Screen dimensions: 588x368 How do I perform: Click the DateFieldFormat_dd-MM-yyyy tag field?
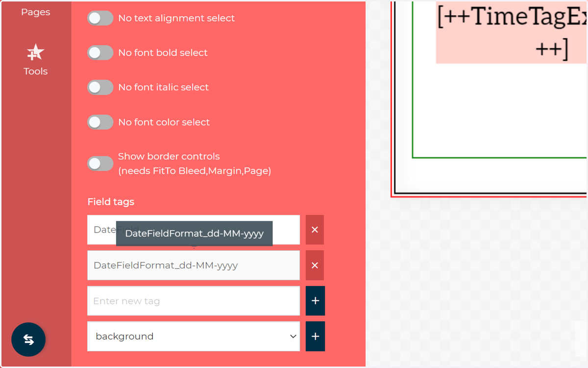coord(194,265)
